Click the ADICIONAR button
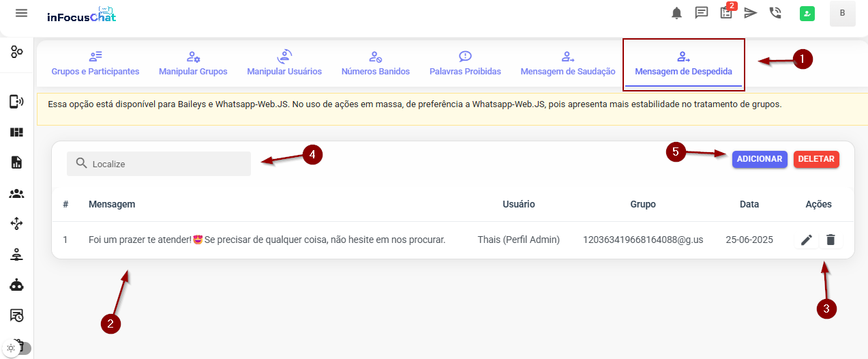The height and width of the screenshot is (359, 868). point(760,159)
